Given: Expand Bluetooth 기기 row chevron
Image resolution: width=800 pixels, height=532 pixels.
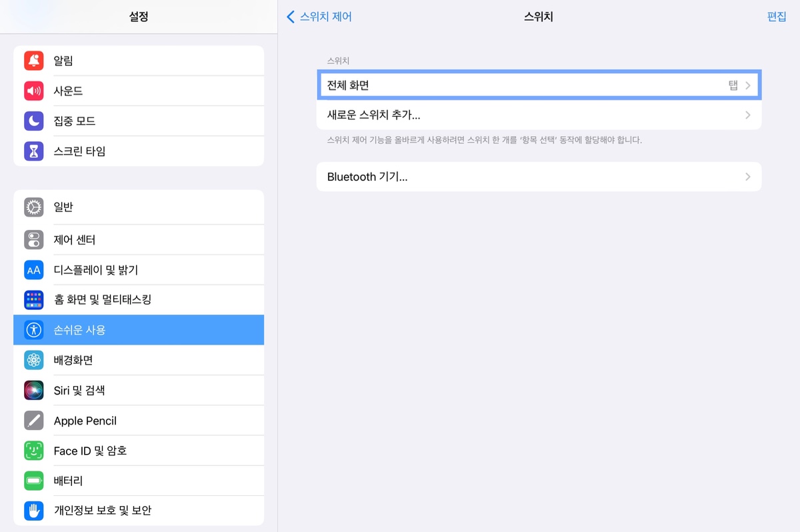Looking at the screenshot, I should point(747,177).
